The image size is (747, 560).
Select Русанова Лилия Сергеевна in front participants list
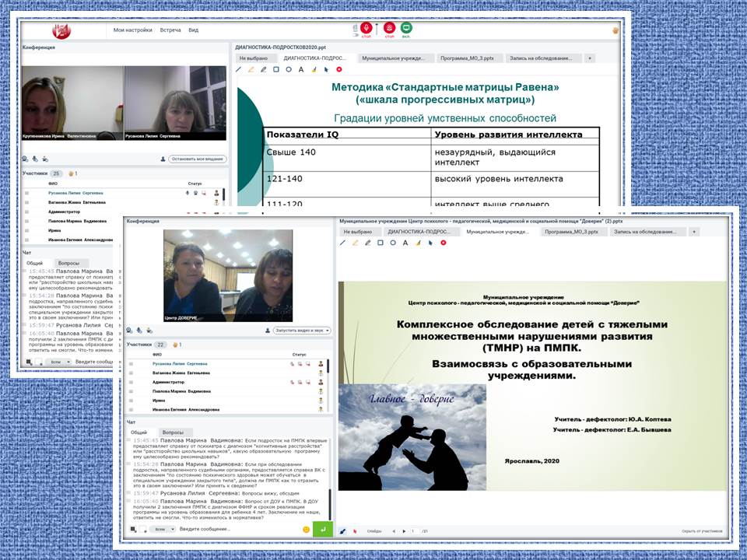(226, 364)
